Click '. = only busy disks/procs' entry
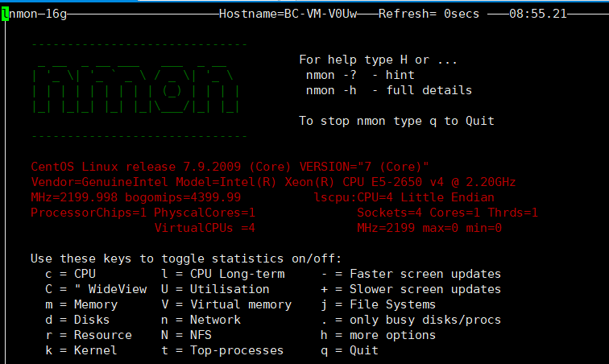This screenshot has width=609, height=364. pyautogui.click(x=411, y=320)
